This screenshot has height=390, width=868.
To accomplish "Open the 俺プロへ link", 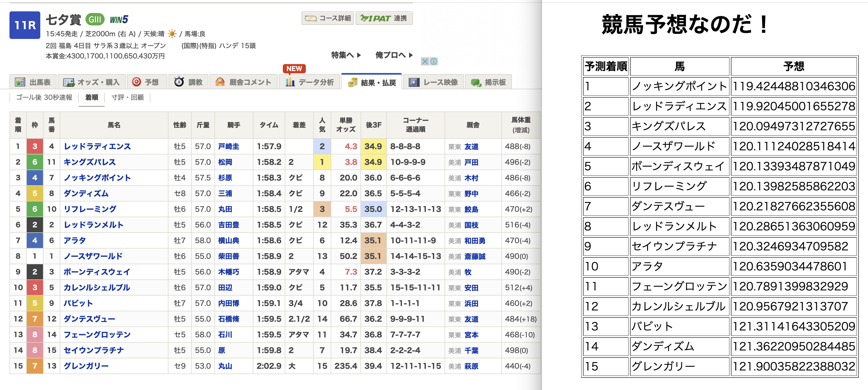I will coord(394,55).
